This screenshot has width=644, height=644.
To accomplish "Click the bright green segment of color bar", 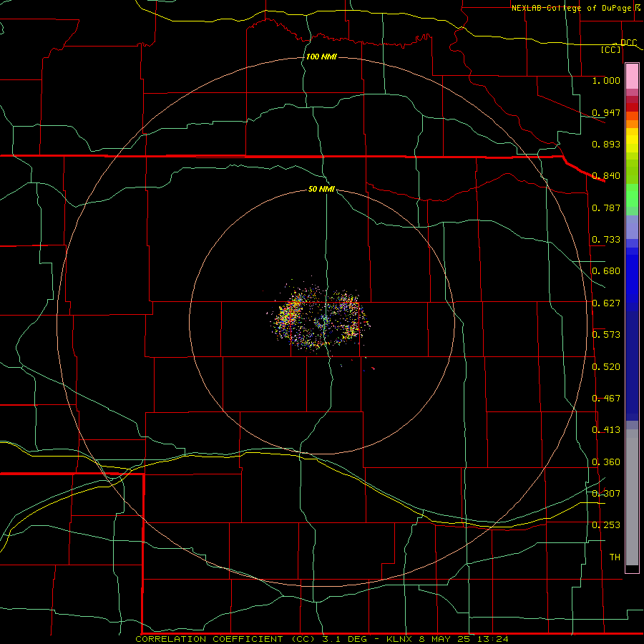I will point(632,195).
